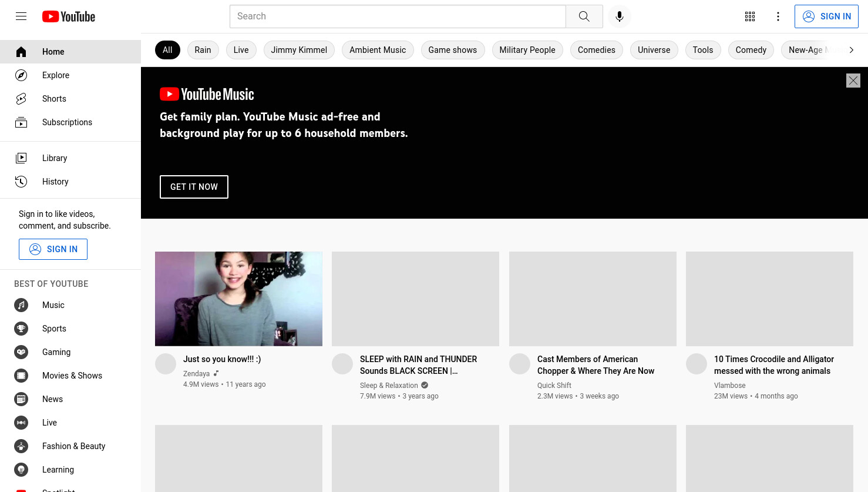Click the Quick Shift channel avatar
868x492 pixels.
tap(520, 364)
